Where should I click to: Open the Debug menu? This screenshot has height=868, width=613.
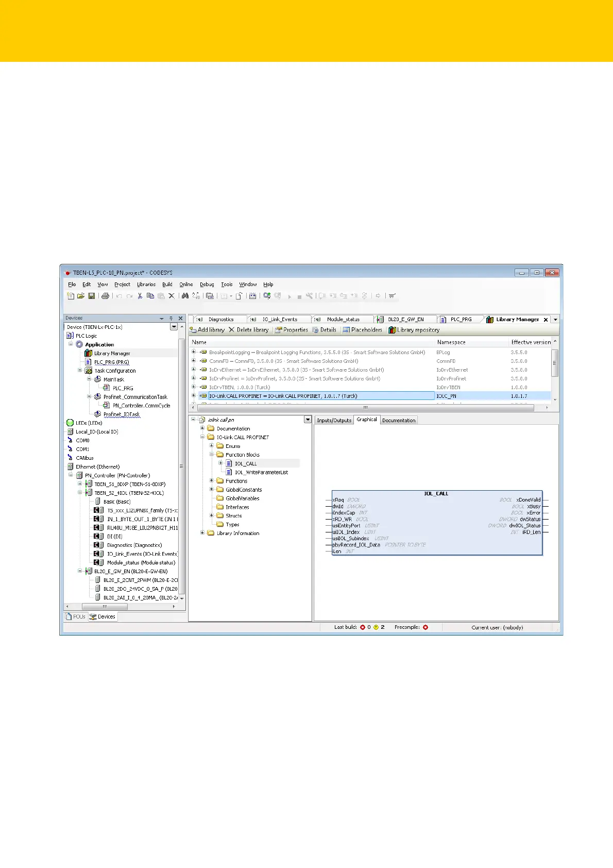pos(207,285)
